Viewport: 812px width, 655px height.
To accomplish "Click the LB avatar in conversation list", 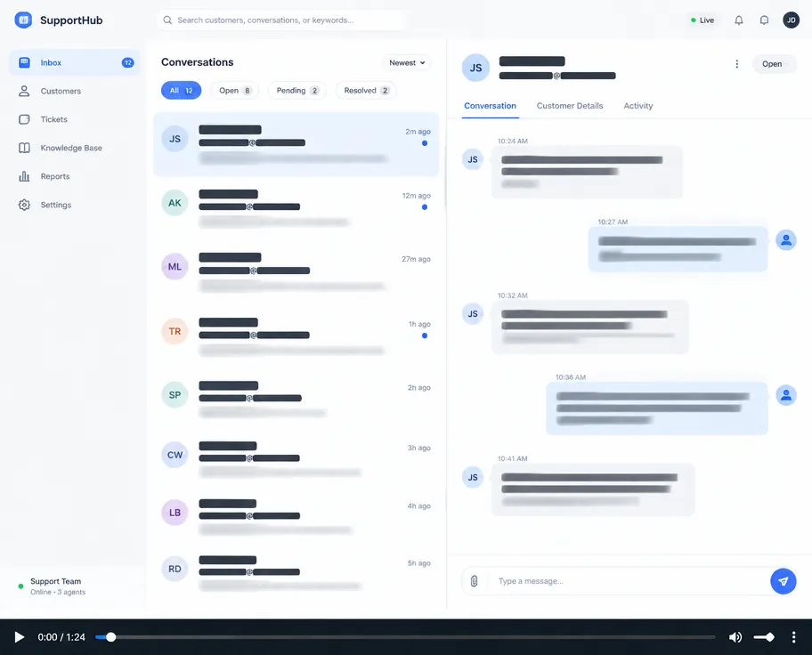I will tap(175, 513).
